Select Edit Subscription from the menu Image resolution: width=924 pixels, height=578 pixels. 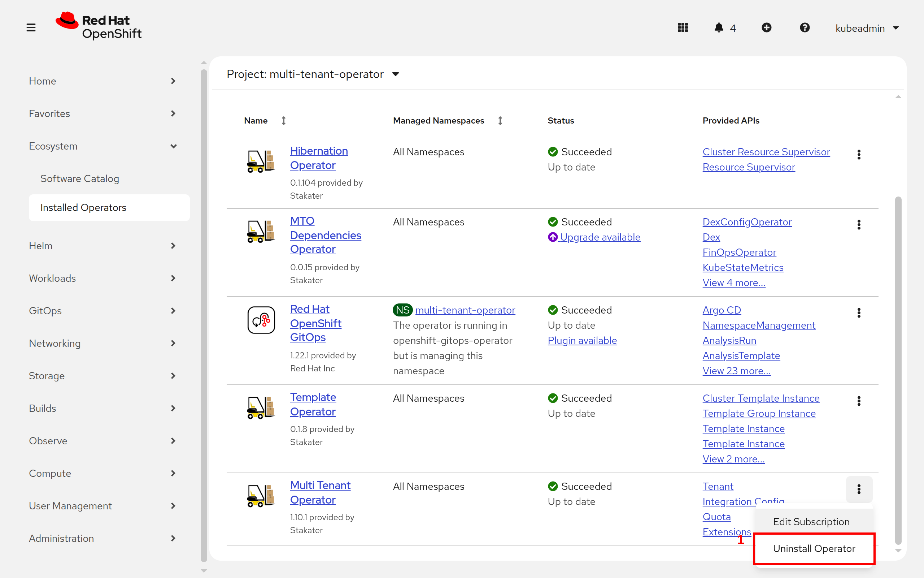coord(814,522)
